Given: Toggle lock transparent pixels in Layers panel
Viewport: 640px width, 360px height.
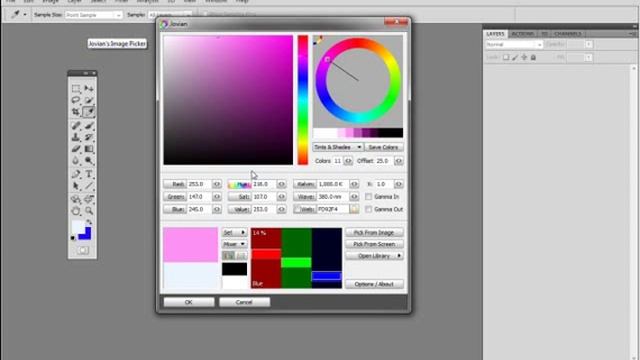Looking at the screenshot, I should [x=506, y=58].
